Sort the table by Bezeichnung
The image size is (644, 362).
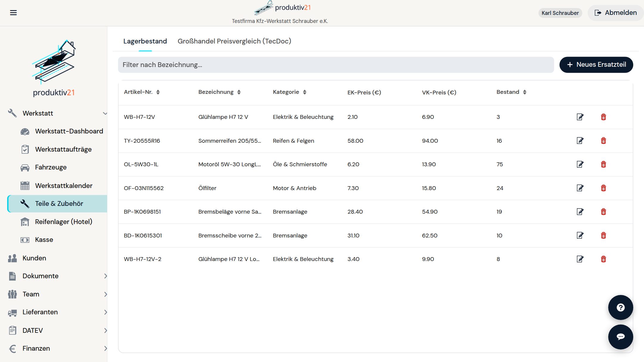(239, 92)
